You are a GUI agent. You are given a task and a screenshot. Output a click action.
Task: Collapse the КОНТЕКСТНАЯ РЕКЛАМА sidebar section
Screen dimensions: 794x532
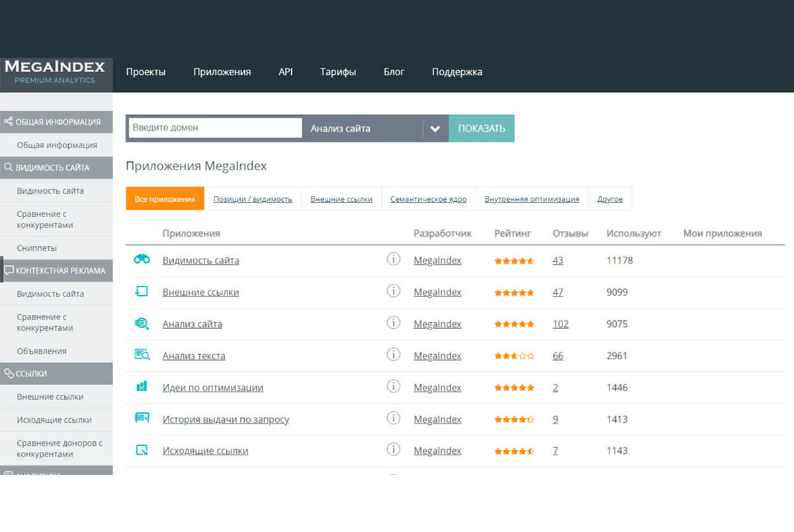coord(56,270)
